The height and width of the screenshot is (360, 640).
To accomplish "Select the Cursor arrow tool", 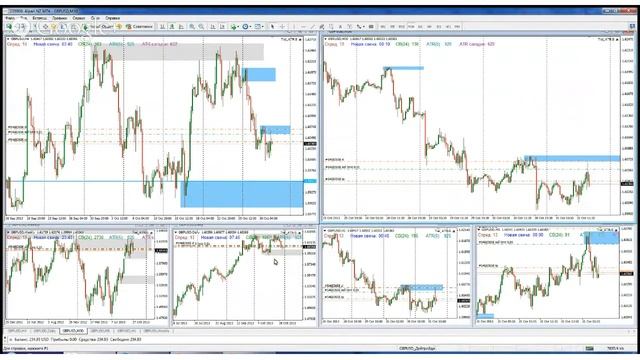I will 273,27.
